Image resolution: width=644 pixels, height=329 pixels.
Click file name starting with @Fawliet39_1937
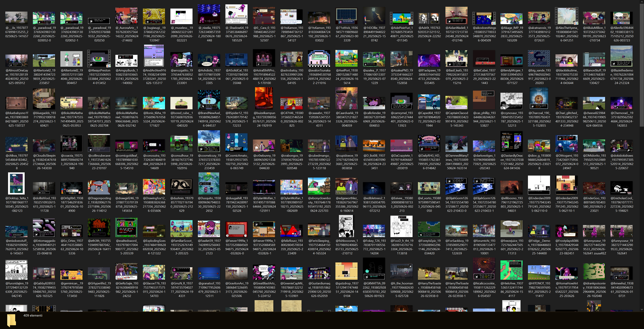pos(209,247)
